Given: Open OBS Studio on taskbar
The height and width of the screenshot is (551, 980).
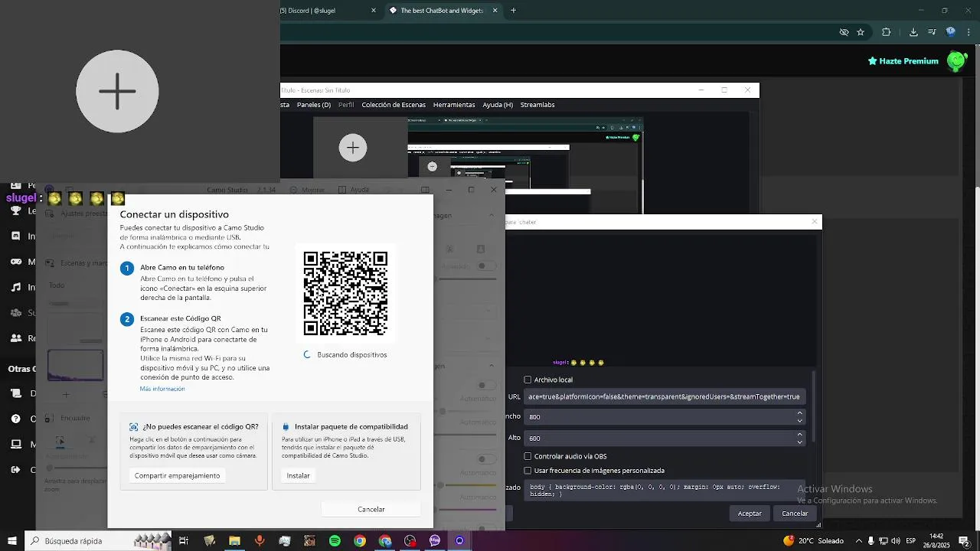Looking at the screenshot, I should tap(410, 541).
